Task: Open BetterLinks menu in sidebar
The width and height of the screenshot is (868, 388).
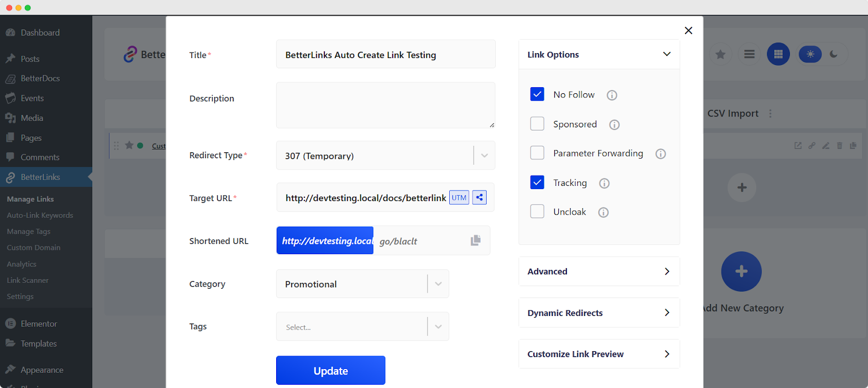Action: (46, 177)
